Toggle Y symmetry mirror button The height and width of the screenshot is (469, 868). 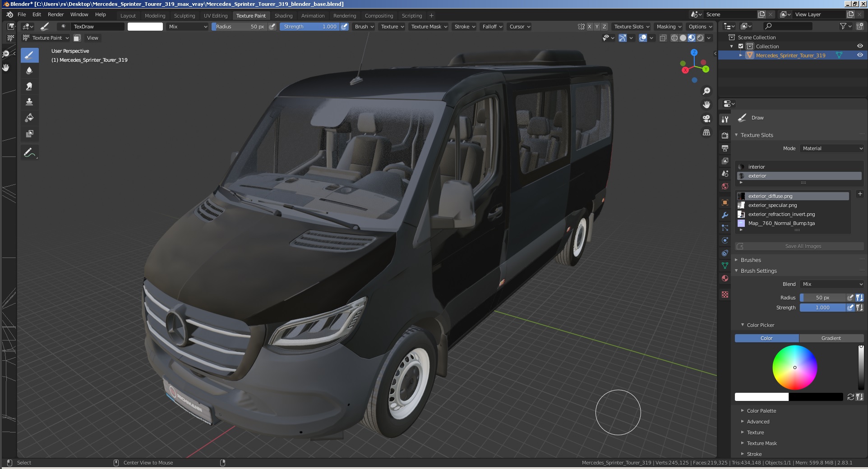pos(597,27)
